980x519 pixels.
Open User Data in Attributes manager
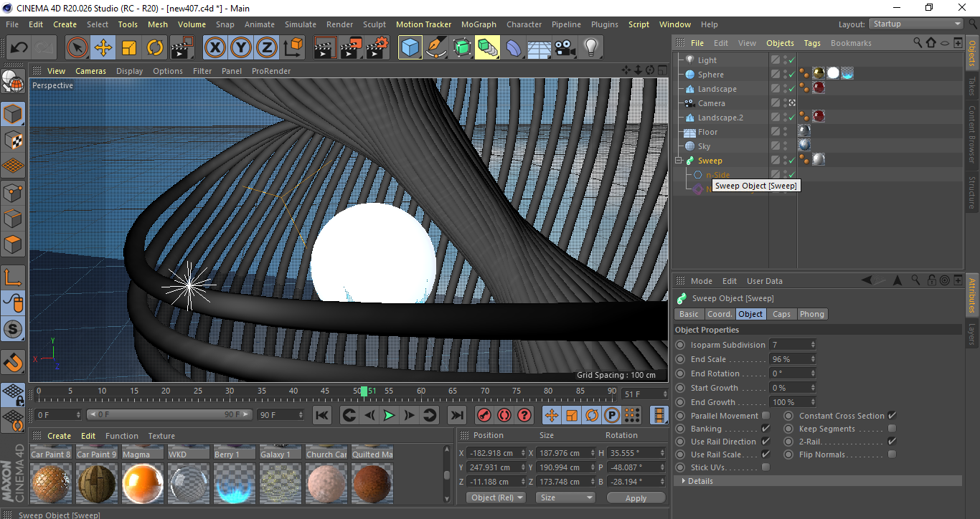point(764,281)
